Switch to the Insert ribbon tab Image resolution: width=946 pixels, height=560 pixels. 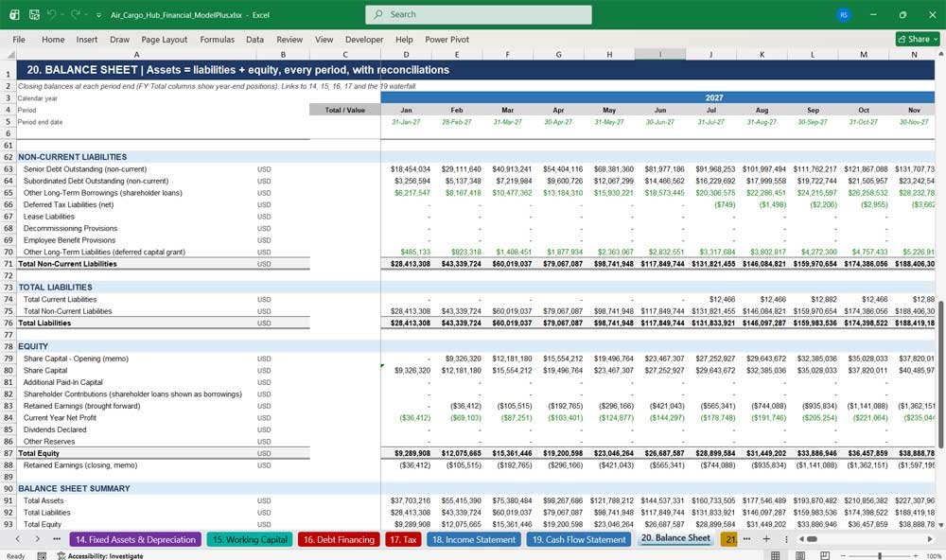(x=87, y=39)
